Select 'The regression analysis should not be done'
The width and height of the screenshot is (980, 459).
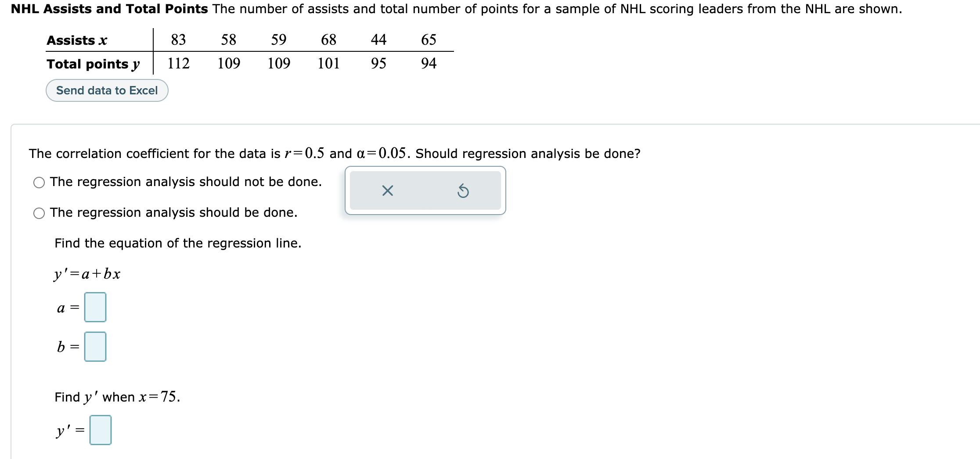(38, 181)
